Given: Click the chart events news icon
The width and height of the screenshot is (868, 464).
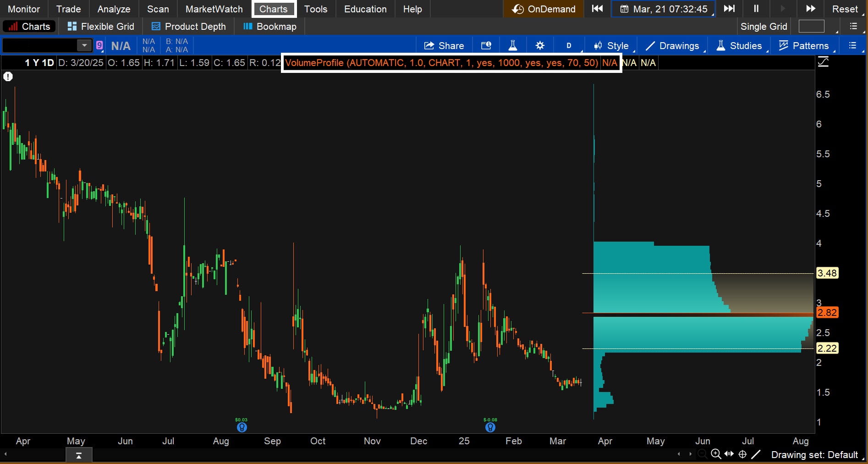Looking at the screenshot, I should coord(486,45).
